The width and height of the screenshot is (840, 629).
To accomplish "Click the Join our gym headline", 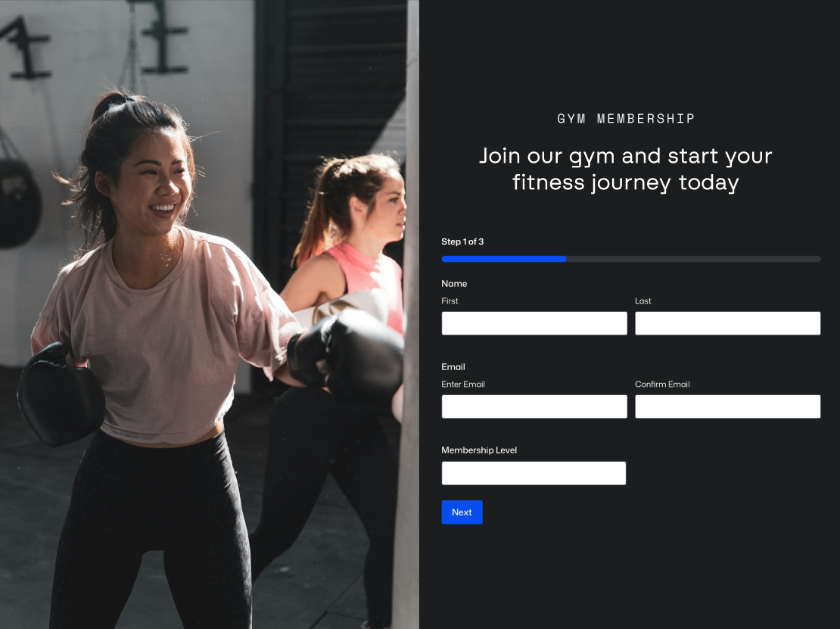I will coord(626,170).
